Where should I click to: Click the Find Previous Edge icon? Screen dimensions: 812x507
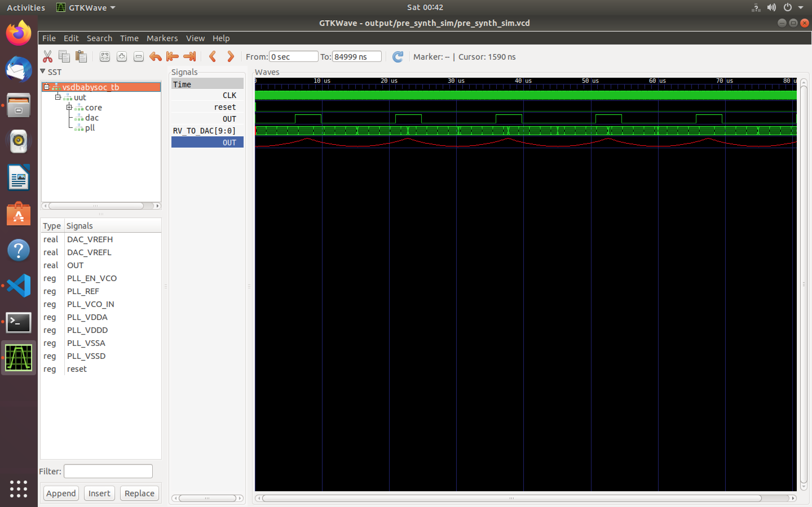pyautogui.click(x=212, y=57)
